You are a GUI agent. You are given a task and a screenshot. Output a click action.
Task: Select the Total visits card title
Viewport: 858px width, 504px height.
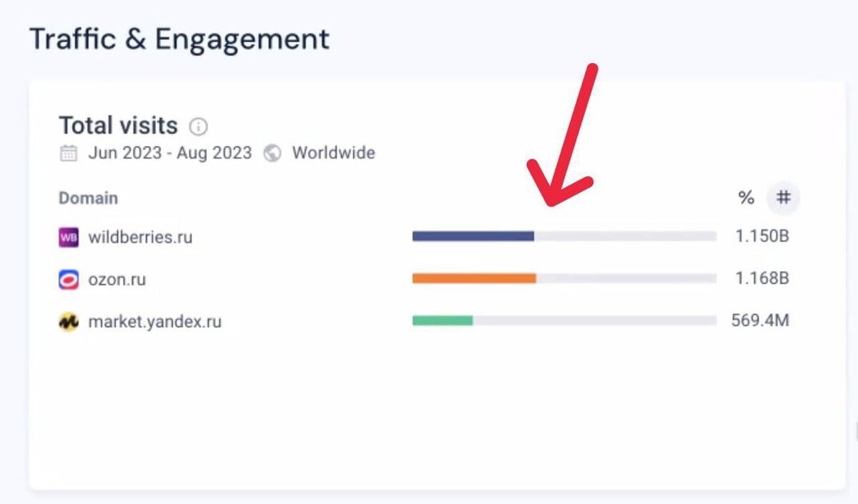pos(118,126)
